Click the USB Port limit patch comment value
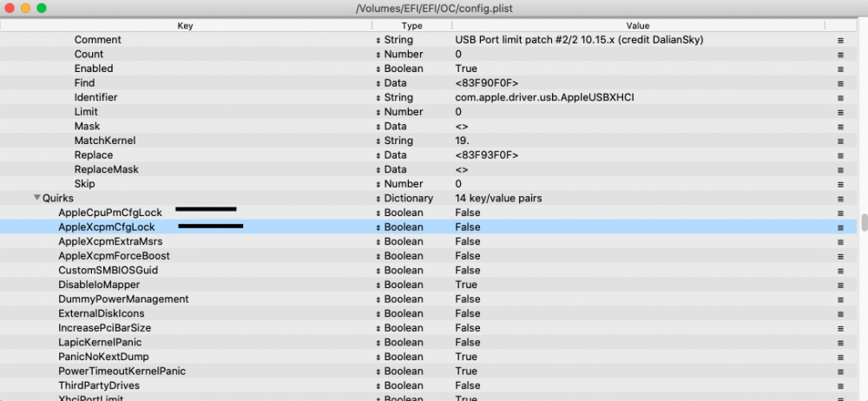The width and height of the screenshot is (868, 401). (x=579, y=40)
